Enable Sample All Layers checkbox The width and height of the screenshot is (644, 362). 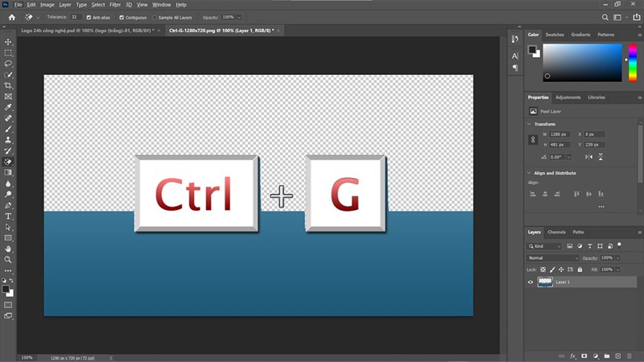(x=155, y=18)
